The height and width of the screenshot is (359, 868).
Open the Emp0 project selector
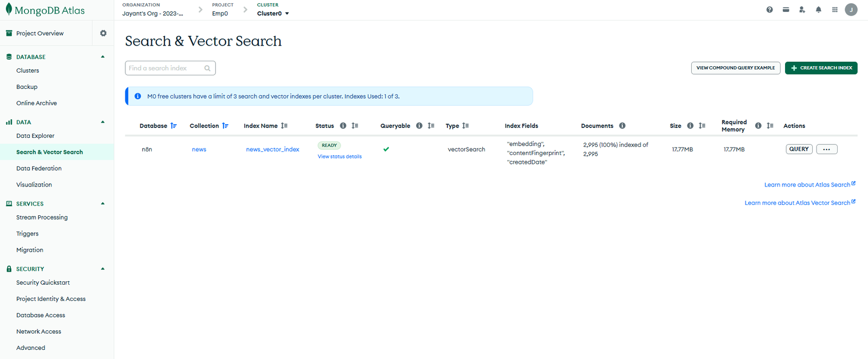(x=220, y=14)
